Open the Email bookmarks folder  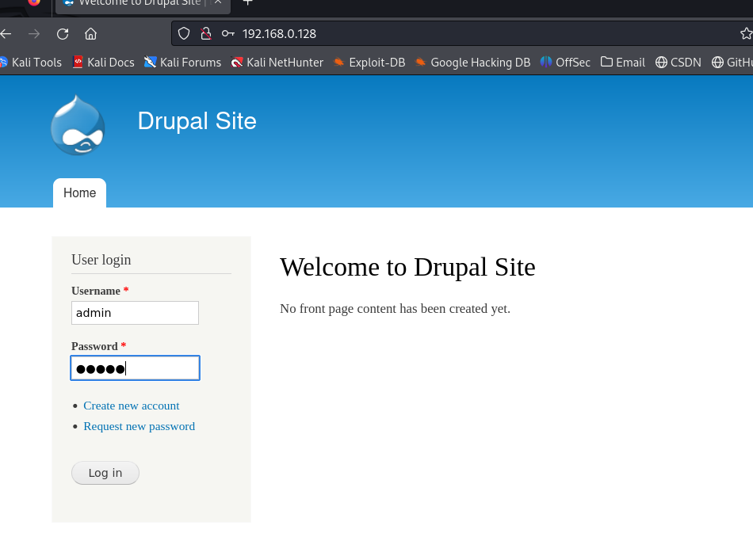click(623, 63)
